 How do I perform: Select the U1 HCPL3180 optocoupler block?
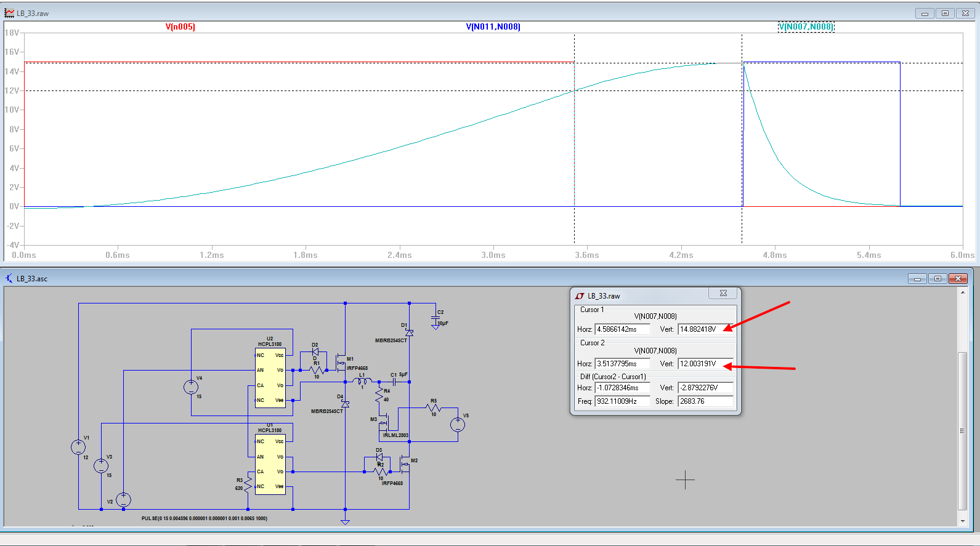tap(270, 464)
